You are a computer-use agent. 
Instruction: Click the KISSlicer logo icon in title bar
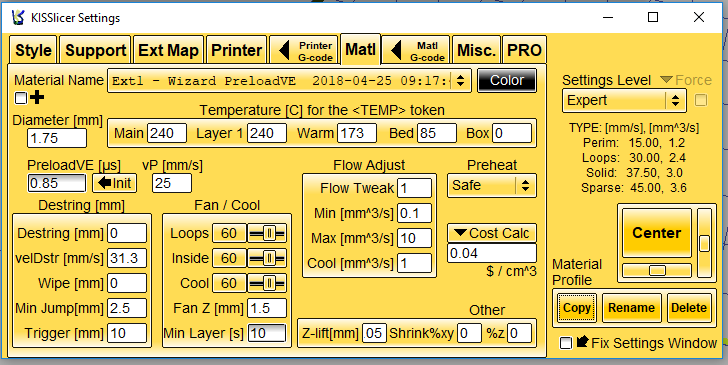tap(18, 18)
